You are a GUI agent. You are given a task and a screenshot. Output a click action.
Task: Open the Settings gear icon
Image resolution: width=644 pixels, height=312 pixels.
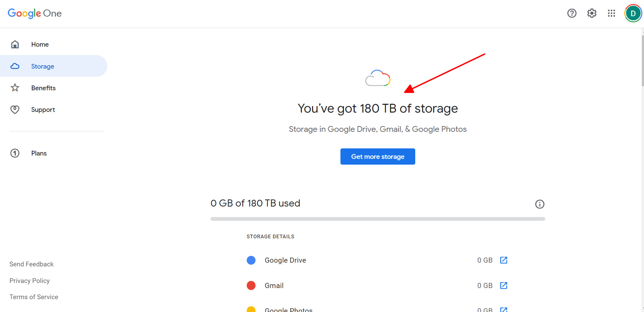592,13
